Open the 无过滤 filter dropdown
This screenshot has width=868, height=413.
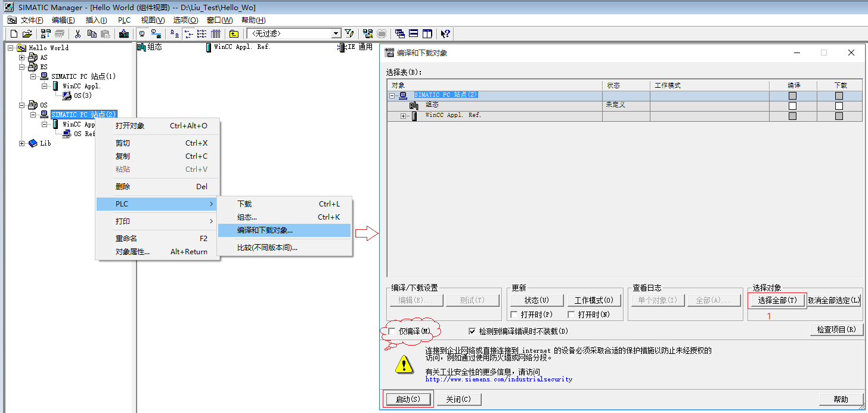(x=336, y=34)
